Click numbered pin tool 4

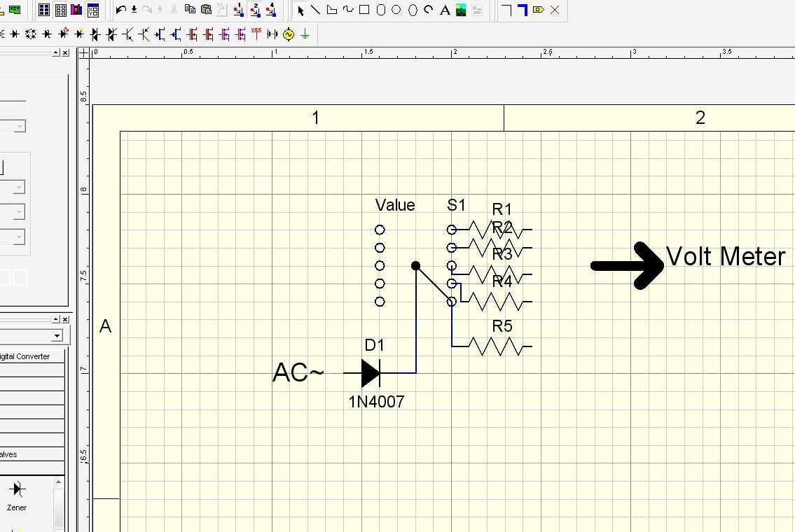coord(271,10)
